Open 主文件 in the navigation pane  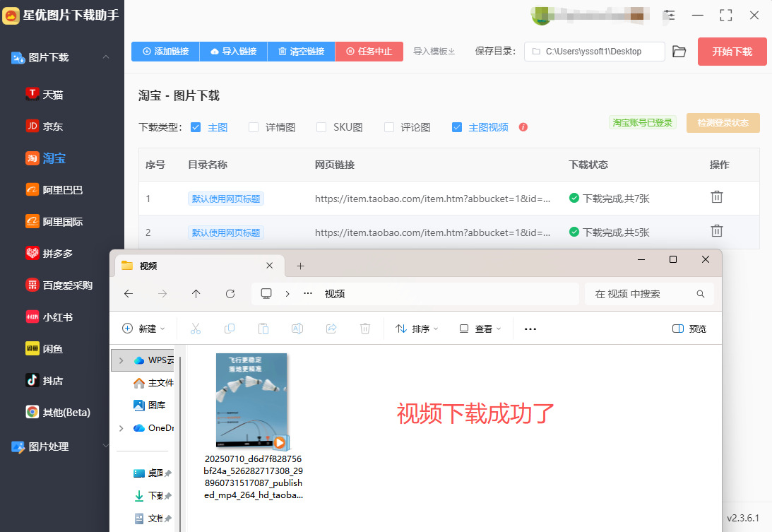tap(153, 383)
